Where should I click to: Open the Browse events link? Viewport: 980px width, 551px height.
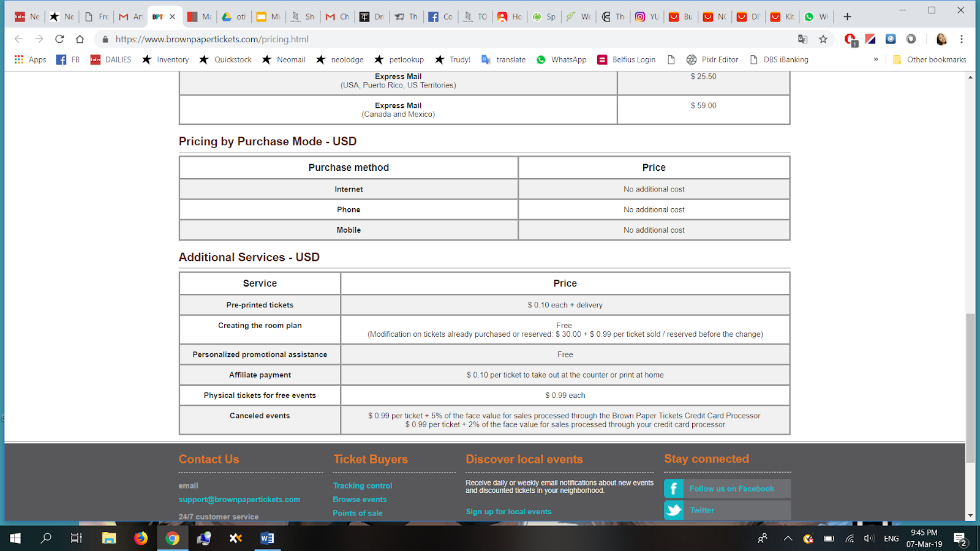pos(360,500)
